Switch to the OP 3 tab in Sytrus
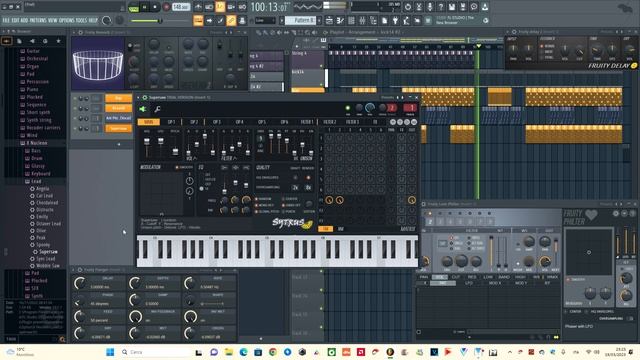This screenshot has width=640, height=360. [x=217, y=122]
